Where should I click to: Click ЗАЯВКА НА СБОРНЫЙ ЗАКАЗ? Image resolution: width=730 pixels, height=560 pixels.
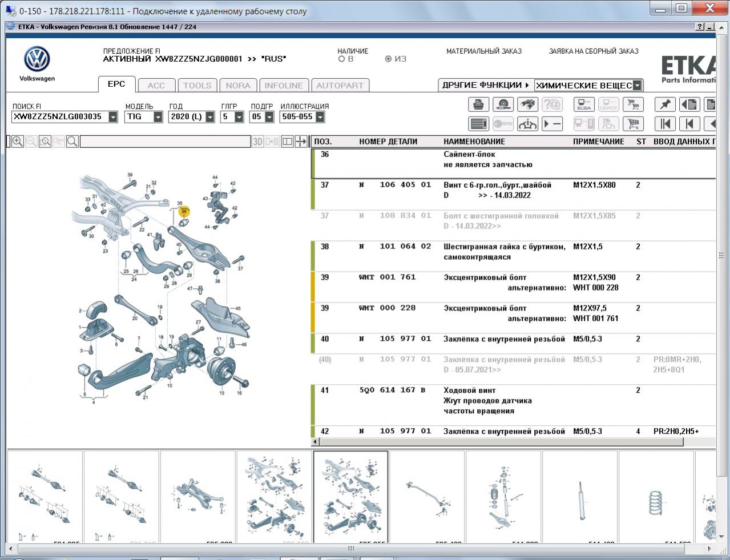point(594,51)
